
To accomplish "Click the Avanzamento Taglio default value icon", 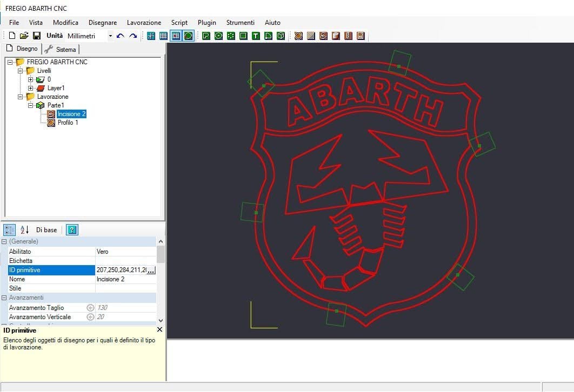I will point(90,308).
